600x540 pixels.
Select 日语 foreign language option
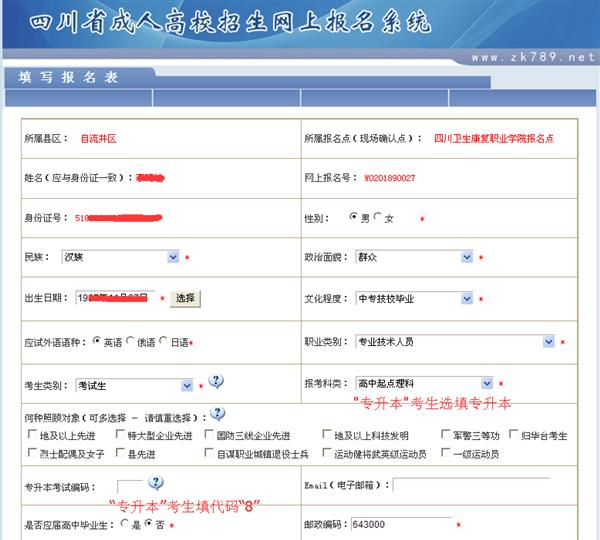click(x=163, y=342)
